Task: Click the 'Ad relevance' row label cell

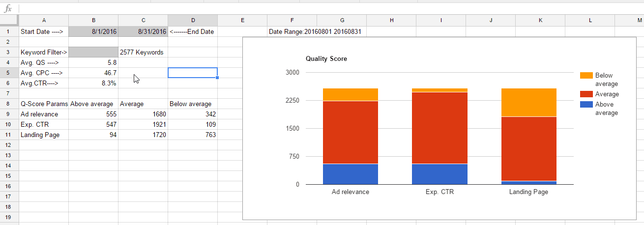Action: click(44, 114)
